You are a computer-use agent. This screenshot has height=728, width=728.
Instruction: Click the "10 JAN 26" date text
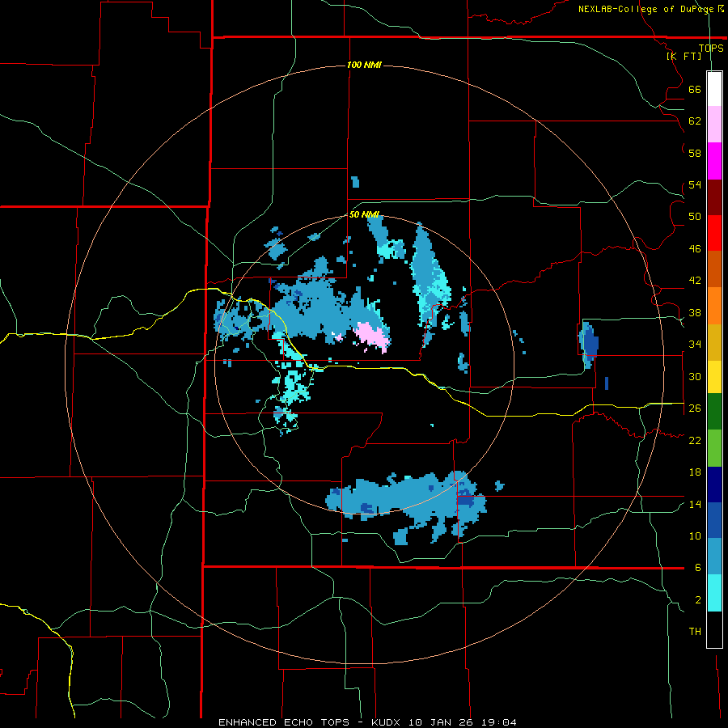442,722
